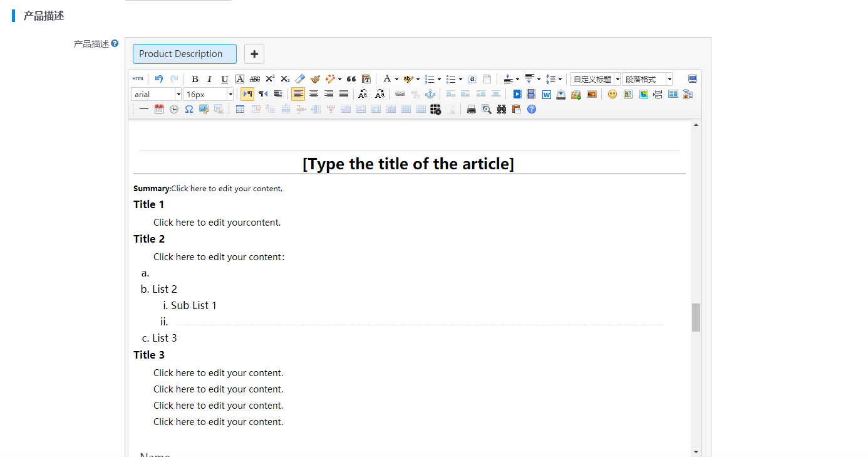Select the Product Description tab
The width and height of the screenshot is (868, 457).
(x=184, y=54)
